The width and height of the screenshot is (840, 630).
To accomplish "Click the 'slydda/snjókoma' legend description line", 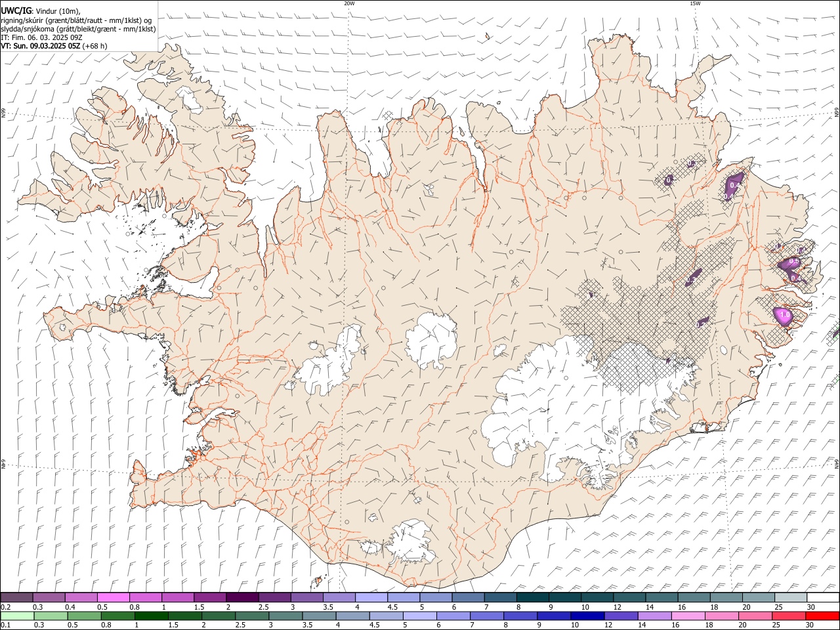I will point(78,29).
